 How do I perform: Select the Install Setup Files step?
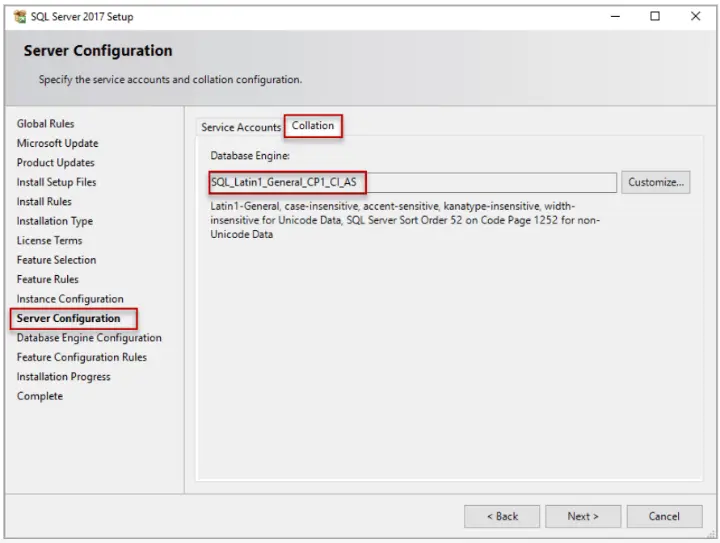click(x=56, y=182)
